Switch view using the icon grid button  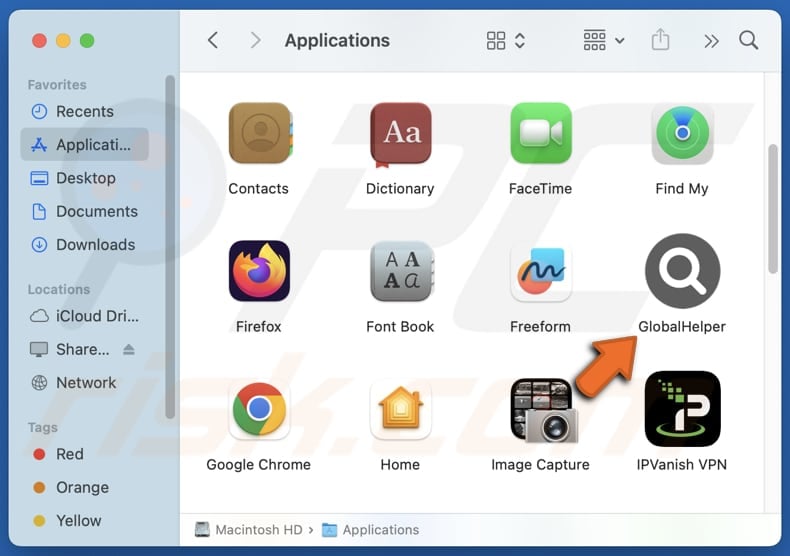coord(506,40)
